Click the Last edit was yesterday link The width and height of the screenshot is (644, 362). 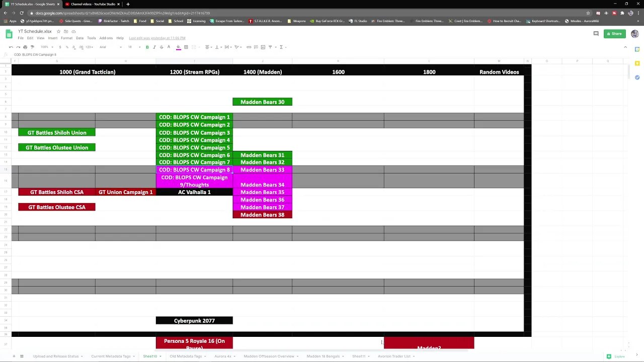pyautogui.click(x=157, y=38)
